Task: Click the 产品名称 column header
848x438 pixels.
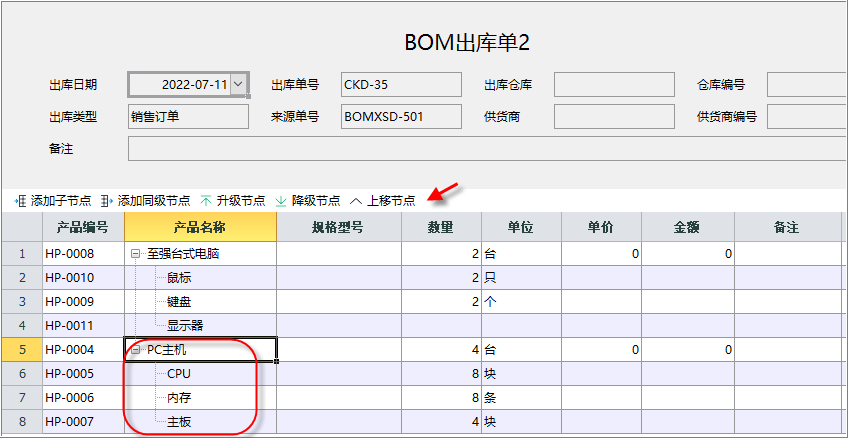Action: point(200,228)
